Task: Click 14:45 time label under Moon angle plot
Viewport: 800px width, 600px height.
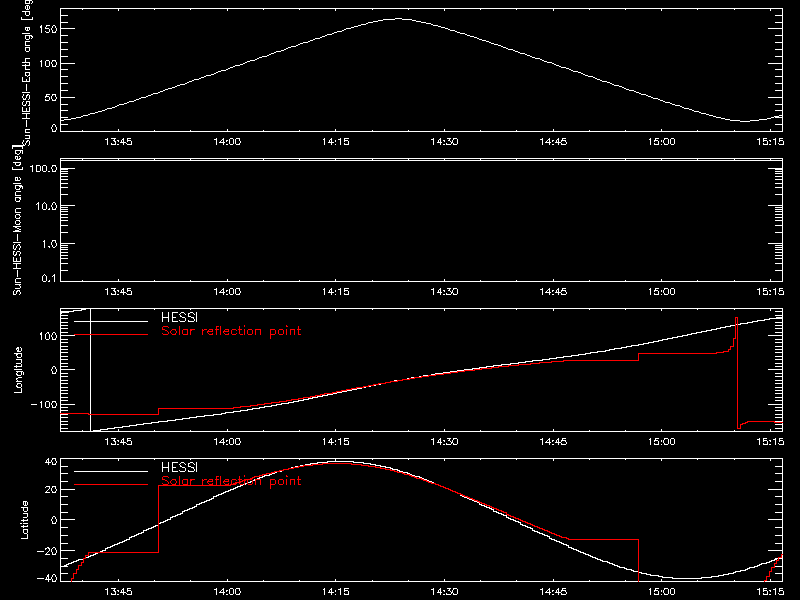Action: [553, 291]
